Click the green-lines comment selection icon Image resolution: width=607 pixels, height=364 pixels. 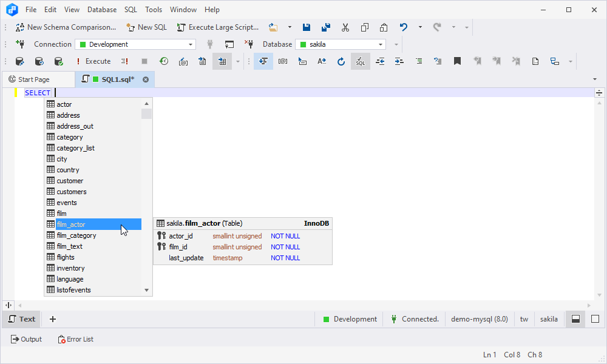(419, 61)
